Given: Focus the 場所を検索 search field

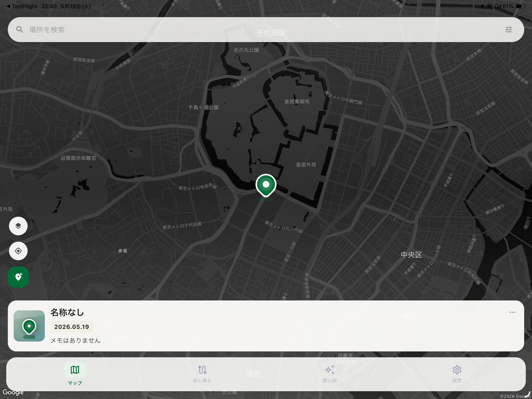Looking at the screenshot, I should (266, 30).
